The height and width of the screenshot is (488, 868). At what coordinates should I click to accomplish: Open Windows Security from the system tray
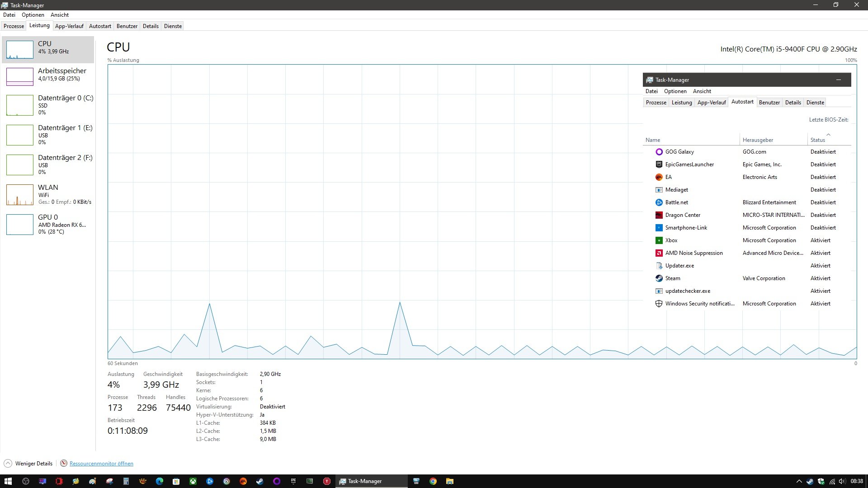coord(821,481)
